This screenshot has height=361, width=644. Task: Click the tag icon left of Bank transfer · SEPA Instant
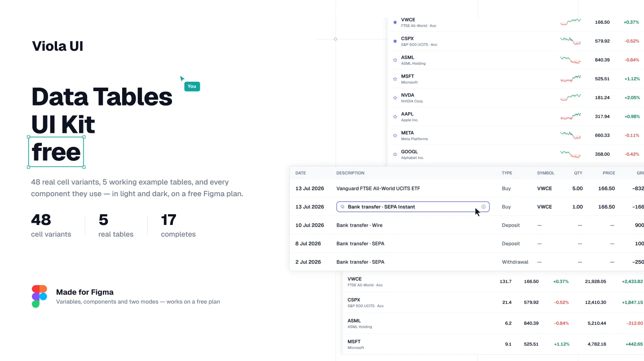click(x=343, y=207)
